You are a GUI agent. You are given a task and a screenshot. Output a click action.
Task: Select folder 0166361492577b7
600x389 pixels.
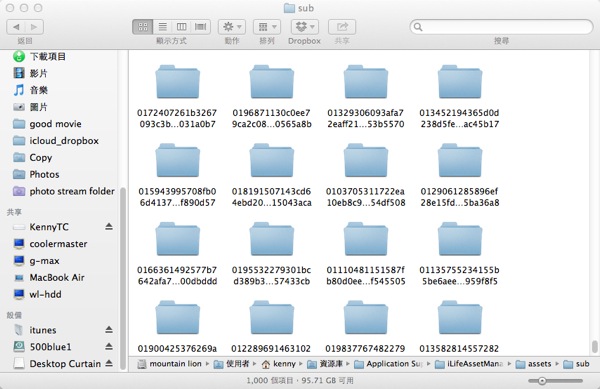tap(178, 239)
